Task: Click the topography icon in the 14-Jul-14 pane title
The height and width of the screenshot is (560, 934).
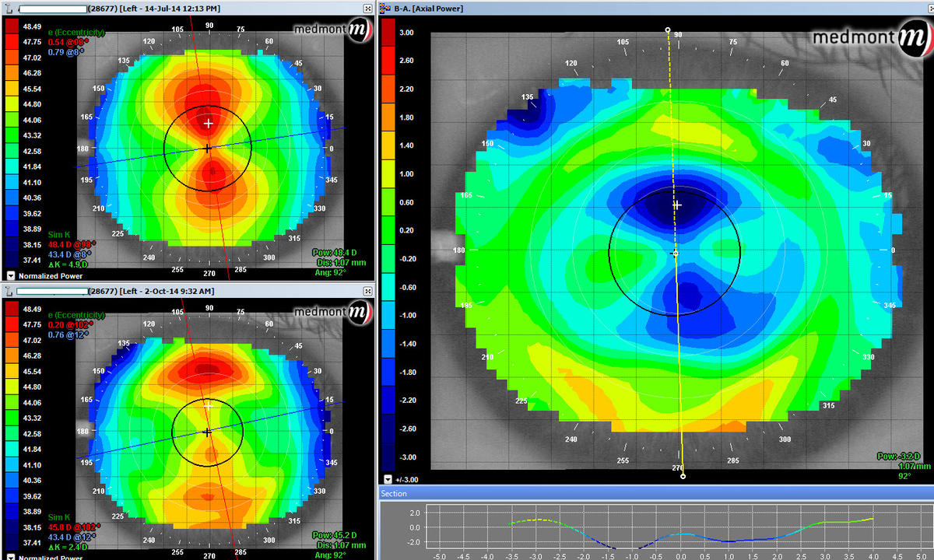Action: [x=9, y=8]
